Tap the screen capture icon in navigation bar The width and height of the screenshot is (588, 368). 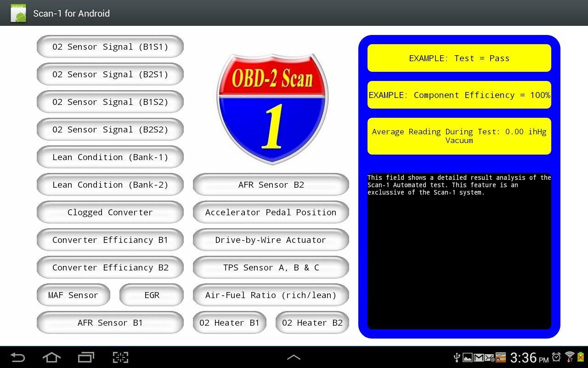pyautogui.click(x=120, y=357)
